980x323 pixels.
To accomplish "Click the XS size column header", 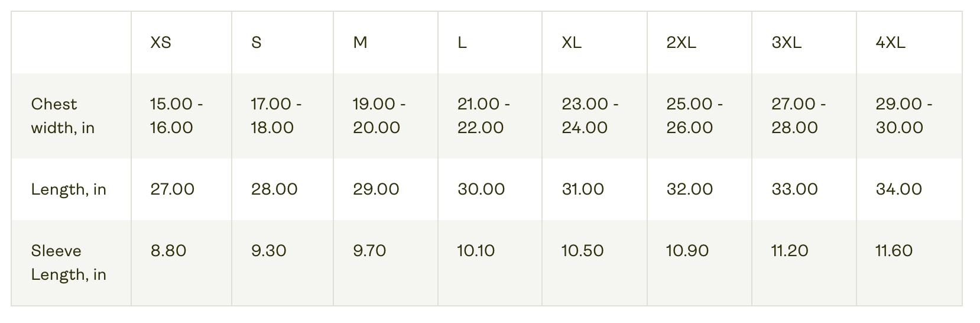I will (x=161, y=43).
